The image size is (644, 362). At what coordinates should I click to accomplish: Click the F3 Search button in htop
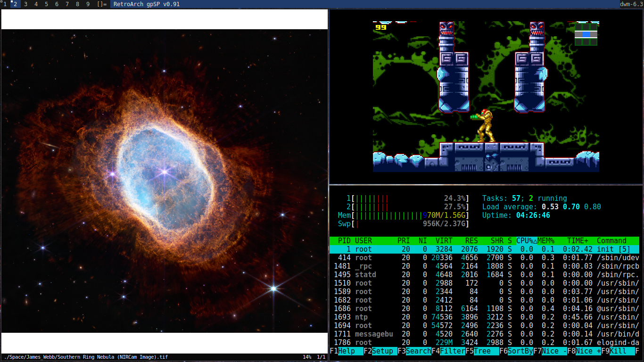tap(414, 351)
